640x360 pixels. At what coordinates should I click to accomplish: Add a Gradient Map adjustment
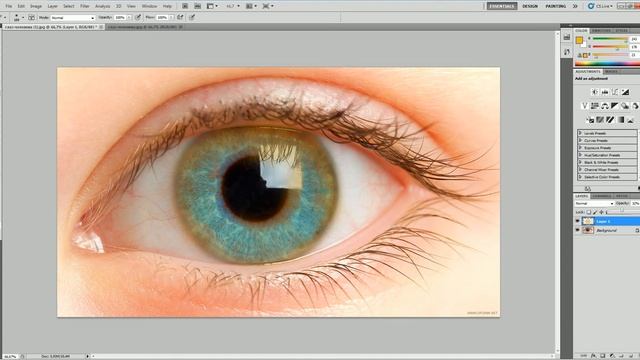tap(620, 120)
